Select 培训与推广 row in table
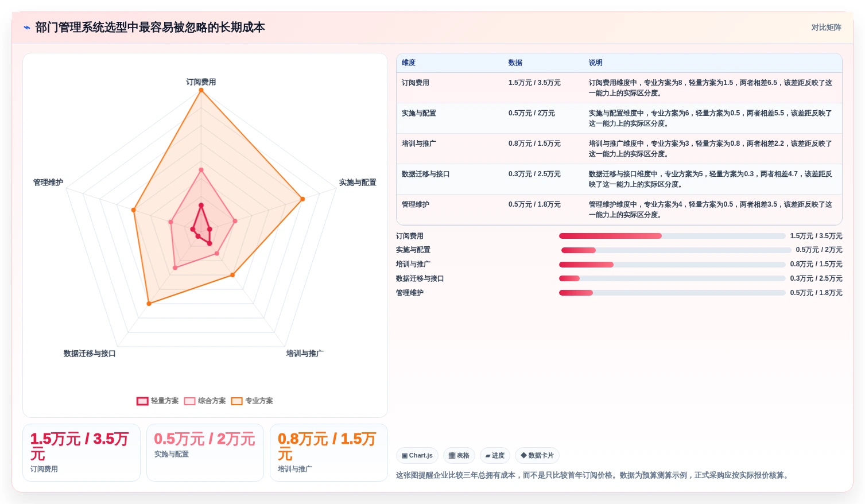The width and height of the screenshot is (865, 504). 619,149
